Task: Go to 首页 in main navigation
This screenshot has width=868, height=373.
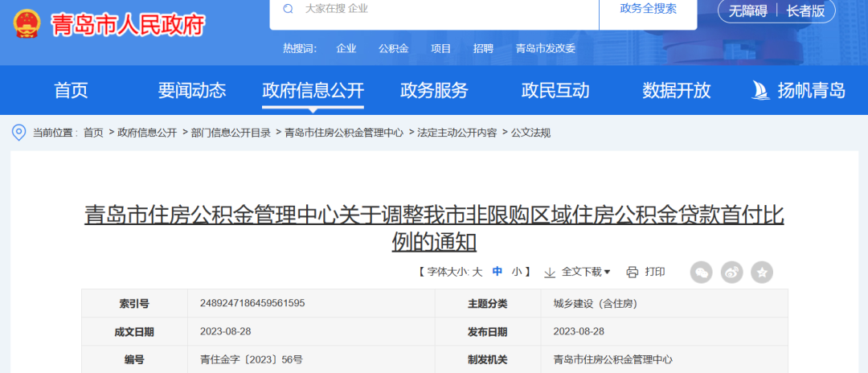Action: 71,90
